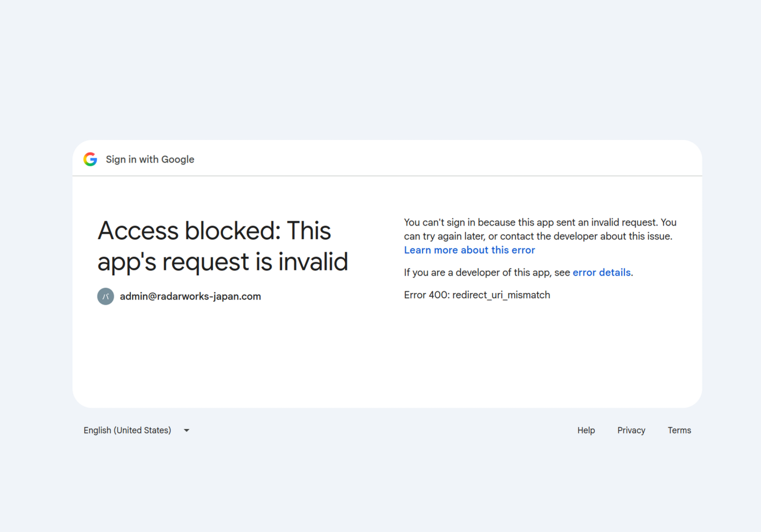The height and width of the screenshot is (532, 761).
Task: Click the admin@radarworks-japan.com email address
Action: pos(190,296)
